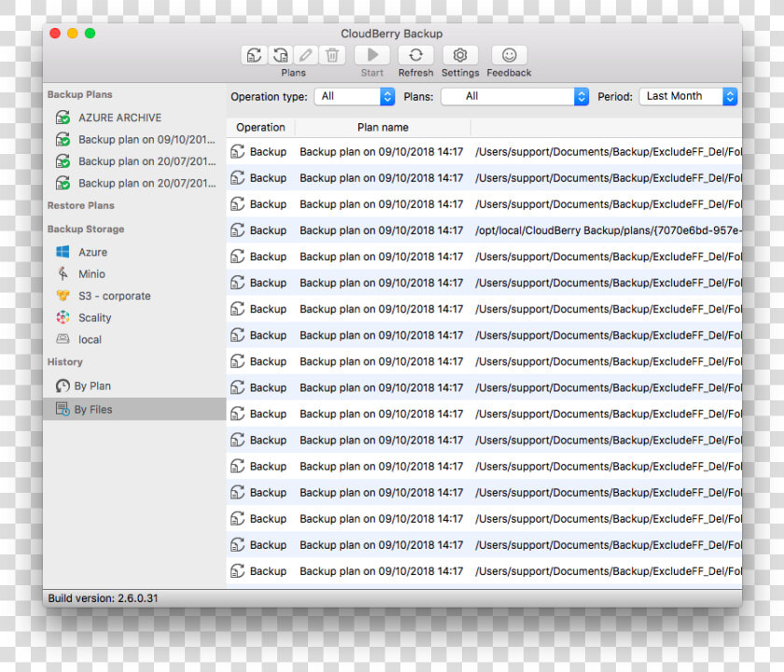The height and width of the screenshot is (672, 784).
Task: Click the Plan name column header
Action: click(383, 128)
